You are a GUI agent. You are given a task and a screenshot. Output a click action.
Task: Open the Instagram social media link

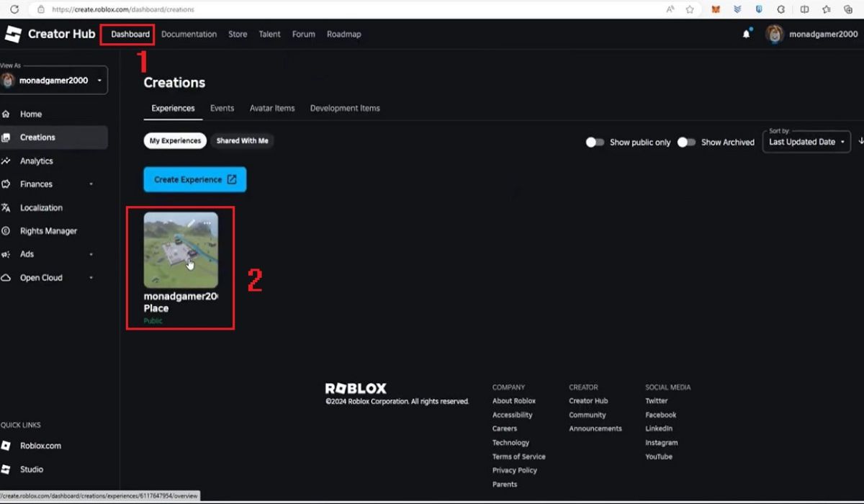pyautogui.click(x=662, y=443)
